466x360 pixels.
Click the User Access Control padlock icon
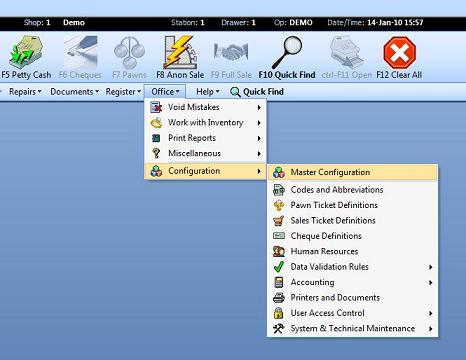point(279,313)
